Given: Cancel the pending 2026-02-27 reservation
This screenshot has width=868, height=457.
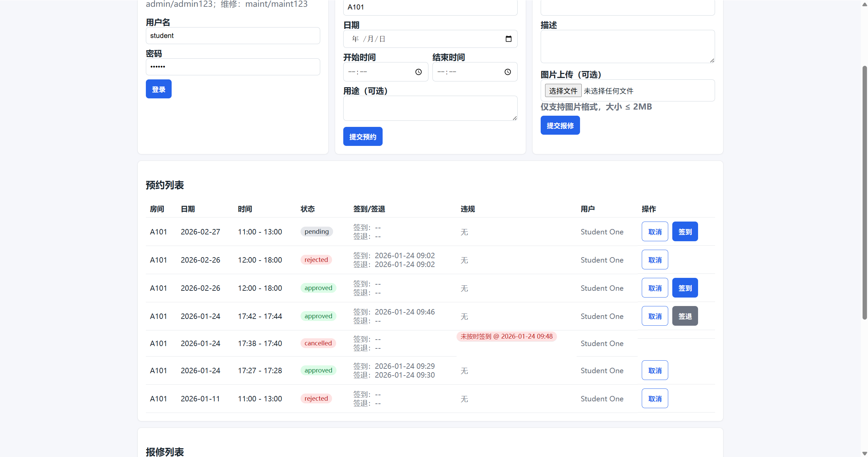Looking at the screenshot, I should point(654,232).
